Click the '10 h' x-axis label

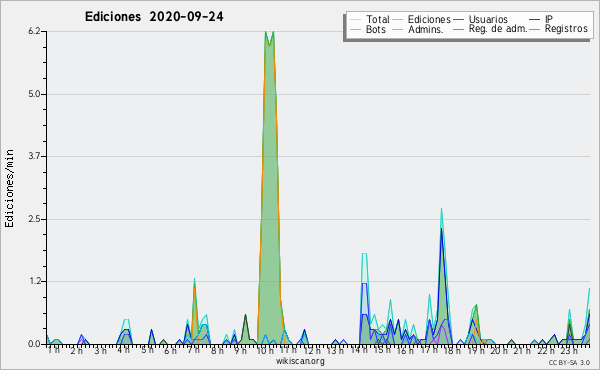pos(265,350)
